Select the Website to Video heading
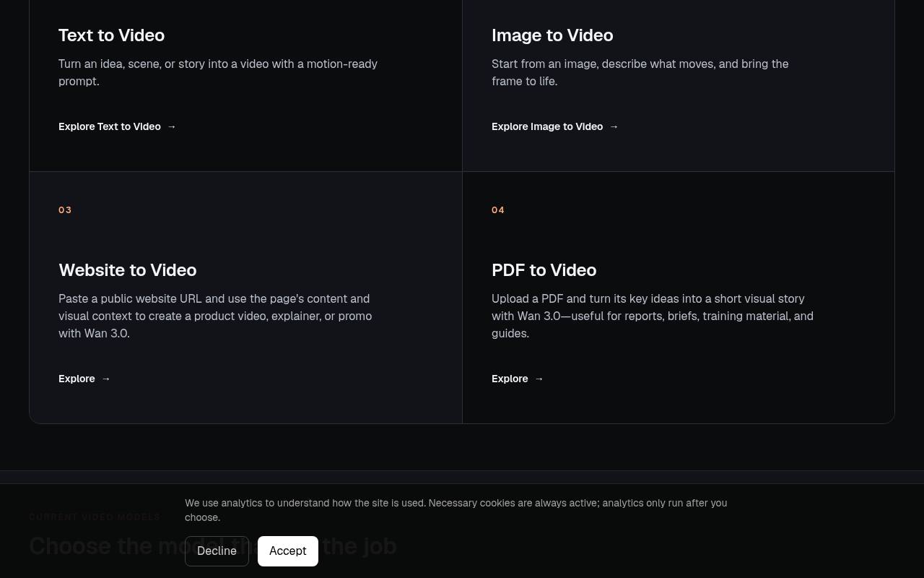Screen dimensions: 924x578 pyautogui.click(x=128, y=270)
